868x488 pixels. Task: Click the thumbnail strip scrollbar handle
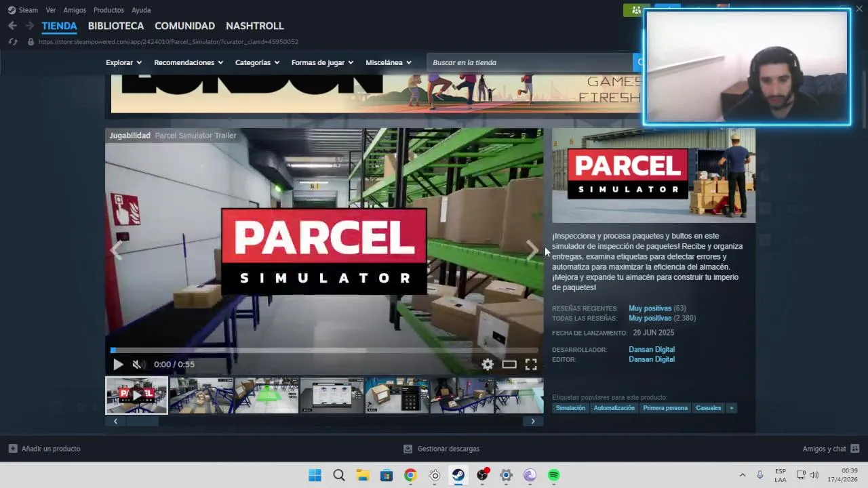click(x=142, y=421)
